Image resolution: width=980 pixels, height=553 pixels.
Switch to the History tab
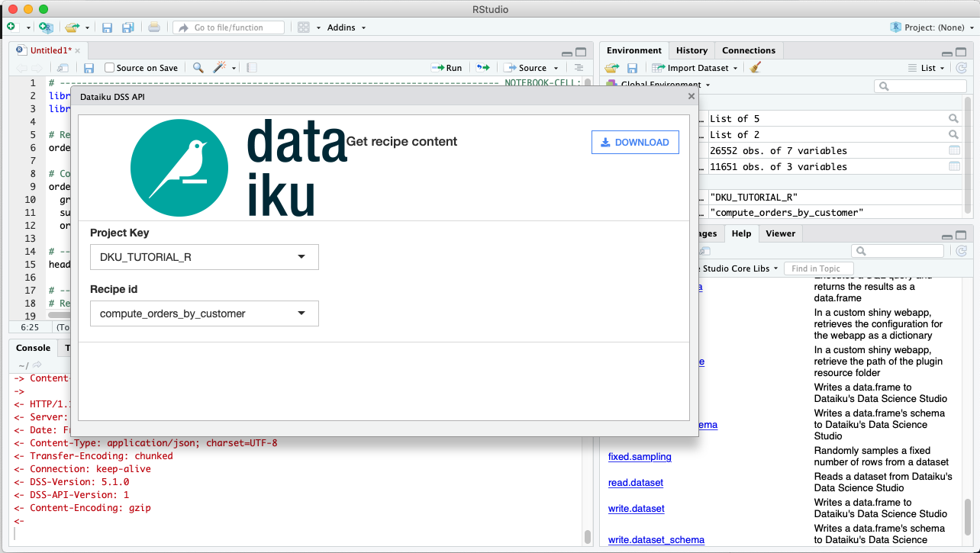click(x=691, y=50)
